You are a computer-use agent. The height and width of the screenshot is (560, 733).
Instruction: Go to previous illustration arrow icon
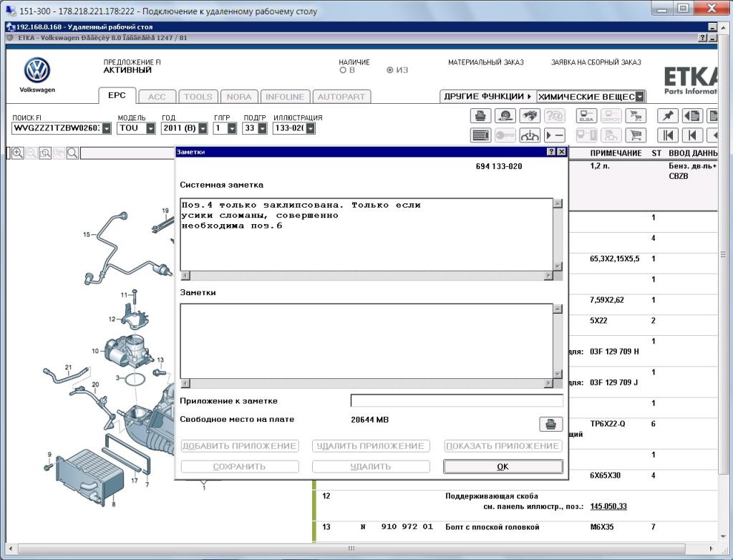[x=692, y=135]
